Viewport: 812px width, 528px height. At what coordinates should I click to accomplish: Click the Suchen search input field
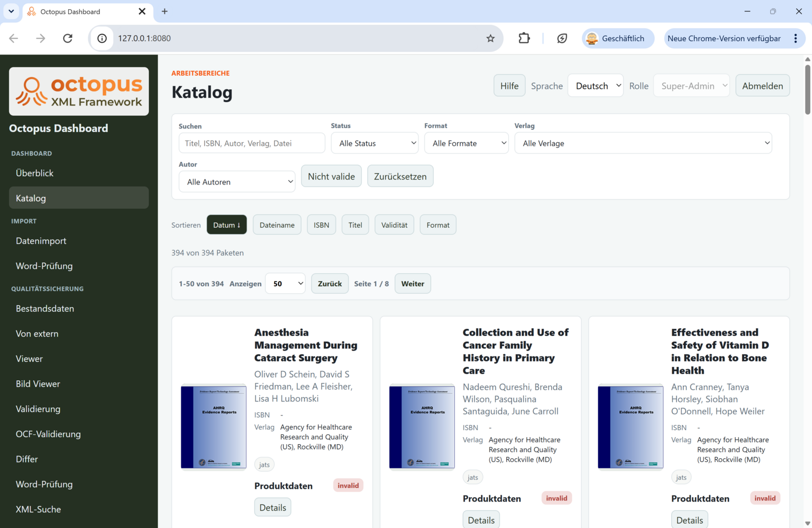click(x=252, y=143)
